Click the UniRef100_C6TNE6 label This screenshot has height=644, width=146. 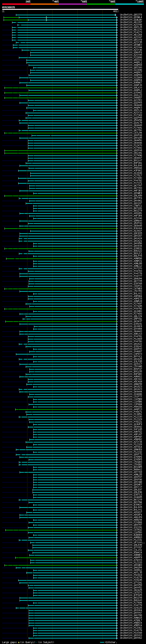tap(131, 289)
